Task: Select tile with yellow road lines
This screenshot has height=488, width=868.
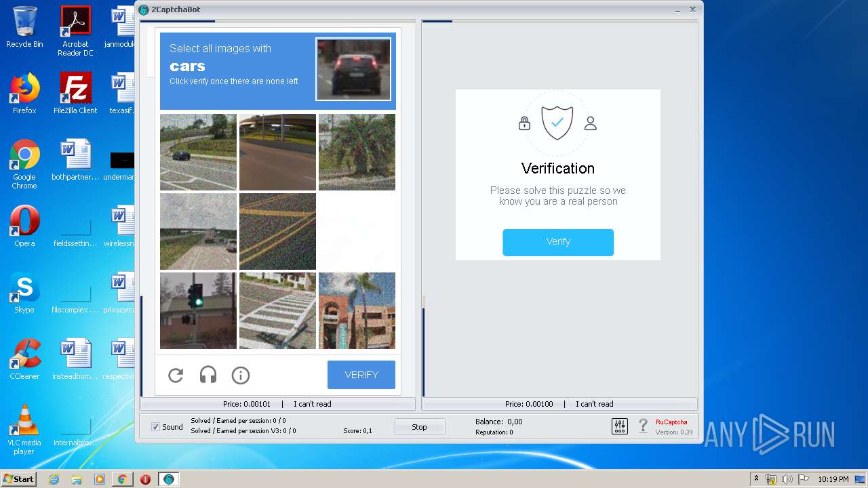Action: click(277, 231)
